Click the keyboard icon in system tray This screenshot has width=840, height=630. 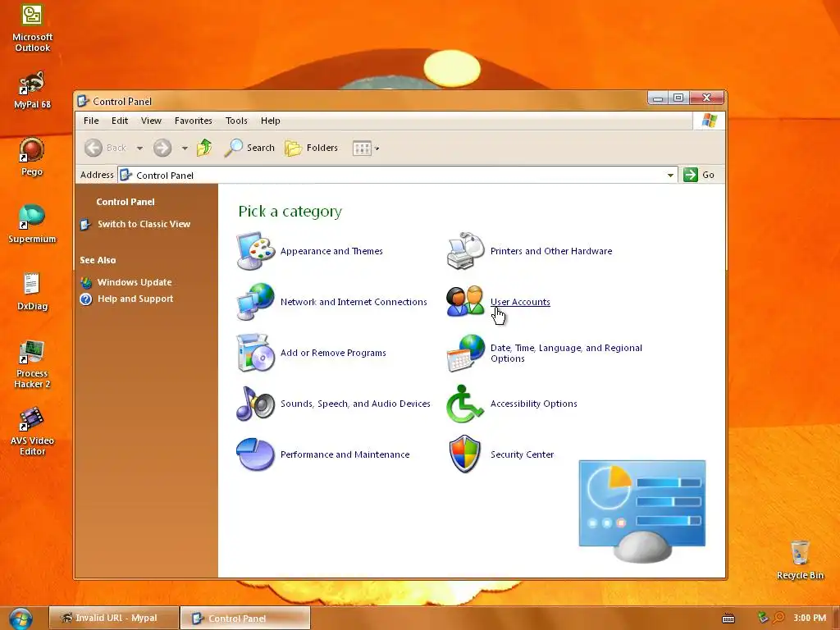click(728, 619)
